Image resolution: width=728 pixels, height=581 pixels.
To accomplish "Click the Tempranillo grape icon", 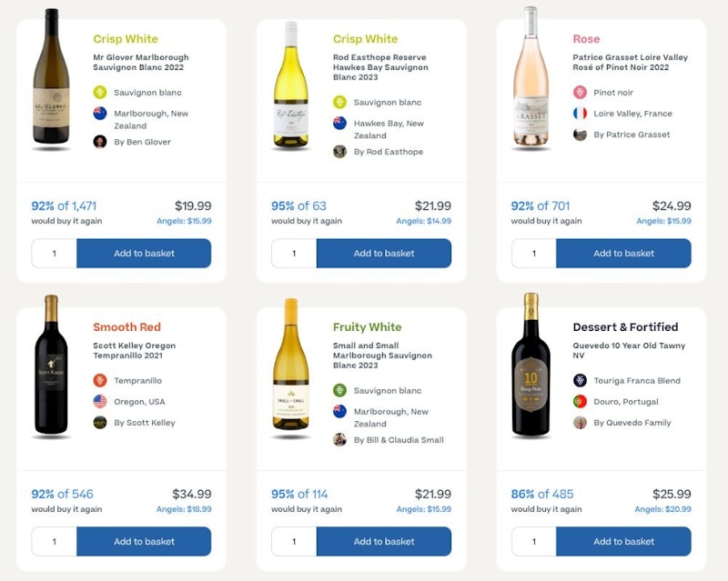I will [100, 381].
